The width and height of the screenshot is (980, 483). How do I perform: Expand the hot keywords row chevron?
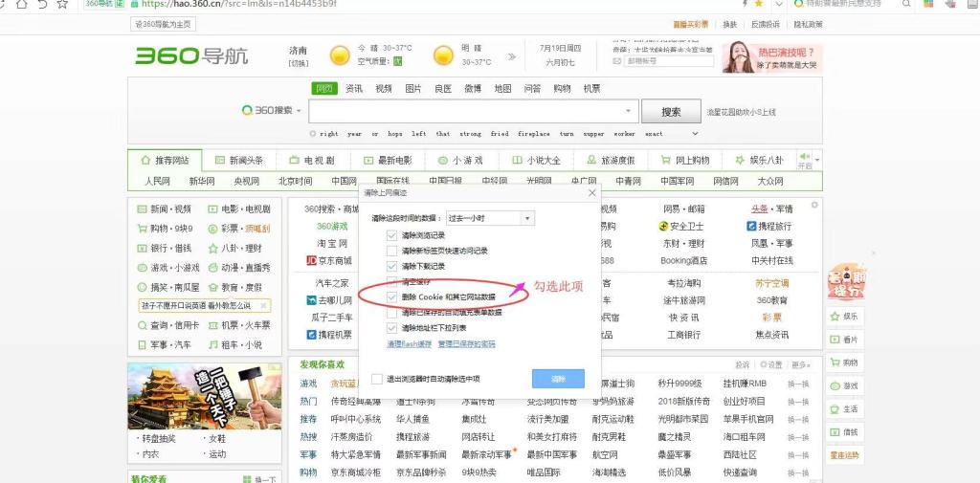click(696, 133)
